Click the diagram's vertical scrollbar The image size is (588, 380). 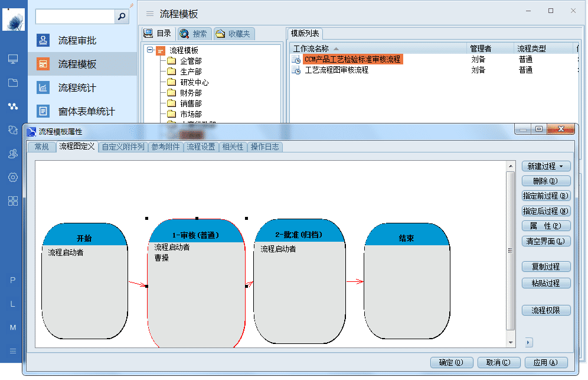[x=511, y=251]
